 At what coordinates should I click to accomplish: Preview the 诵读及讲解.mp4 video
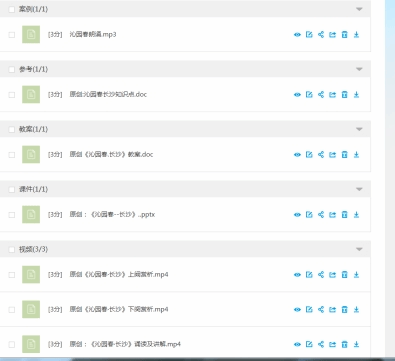click(297, 344)
